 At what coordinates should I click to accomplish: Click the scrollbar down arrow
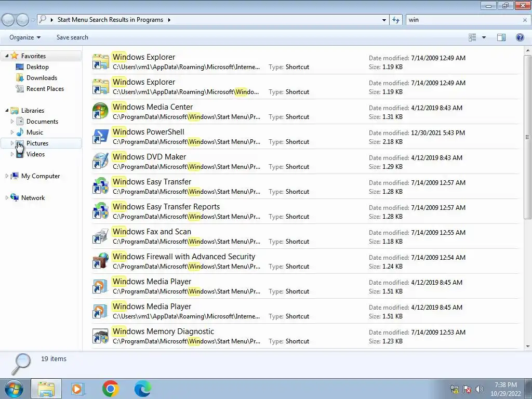527,347
